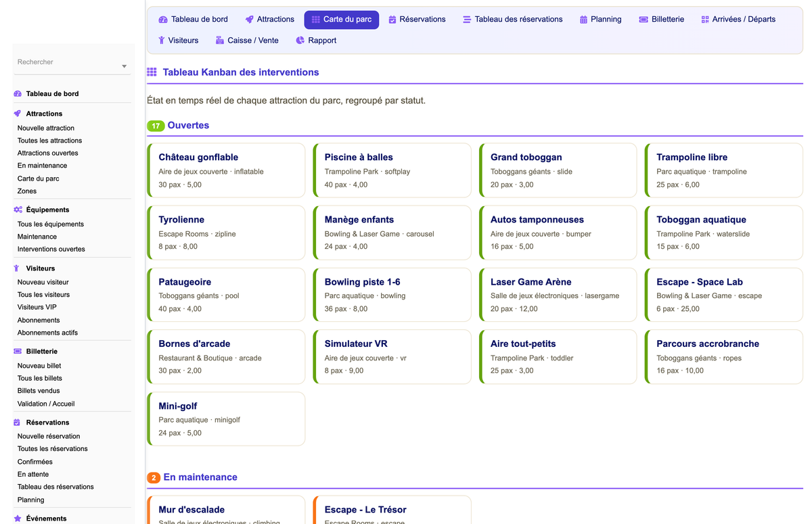Viewport: 812px width, 524px height.
Task: Click the calendar-check icon beside Réservations tab
Action: coord(392,20)
